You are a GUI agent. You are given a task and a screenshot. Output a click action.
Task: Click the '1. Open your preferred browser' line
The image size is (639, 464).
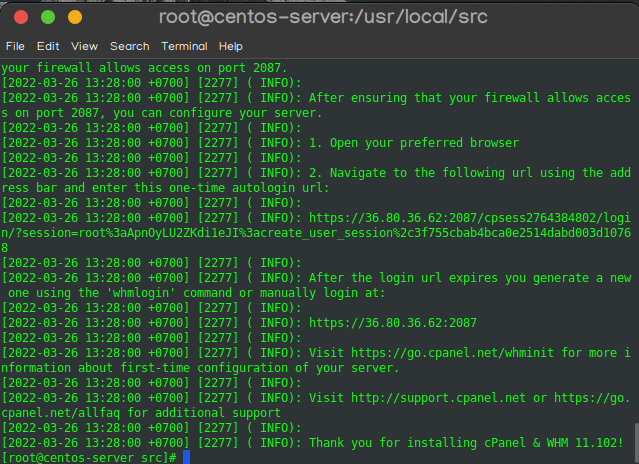tap(414, 143)
